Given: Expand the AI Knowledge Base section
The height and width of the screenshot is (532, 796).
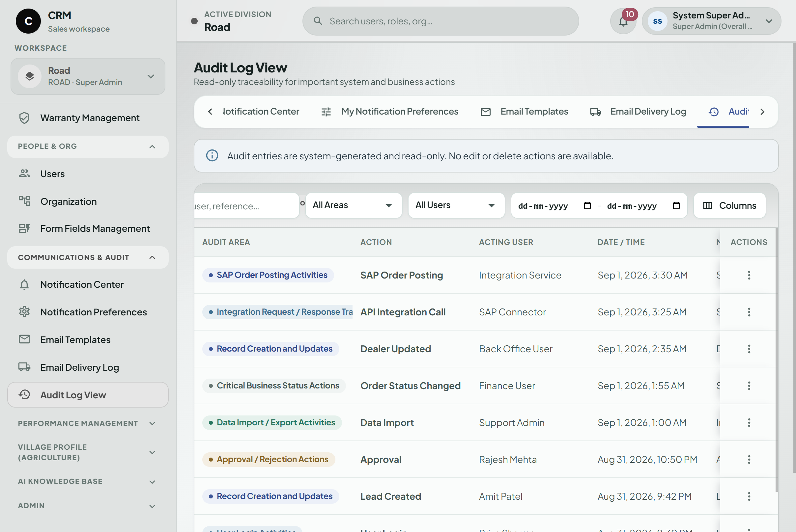Looking at the screenshot, I should tap(88, 481).
